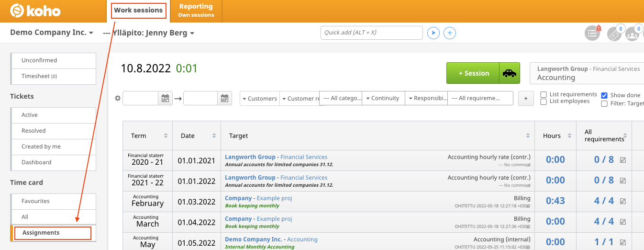Open Created by me tickets
Screen dimensions: 644x250
tap(54, 147)
